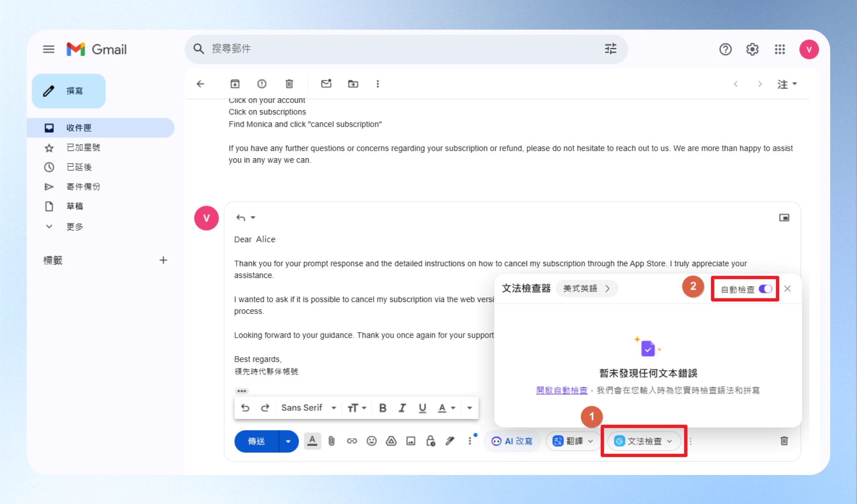The width and height of the screenshot is (857, 504).
Task: Insert a photo in reply
Action: (411, 441)
